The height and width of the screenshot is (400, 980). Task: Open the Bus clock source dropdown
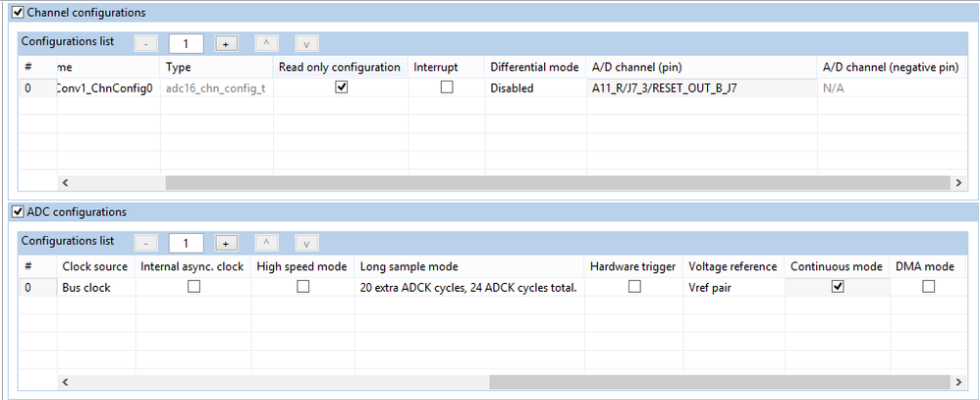click(x=96, y=288)
